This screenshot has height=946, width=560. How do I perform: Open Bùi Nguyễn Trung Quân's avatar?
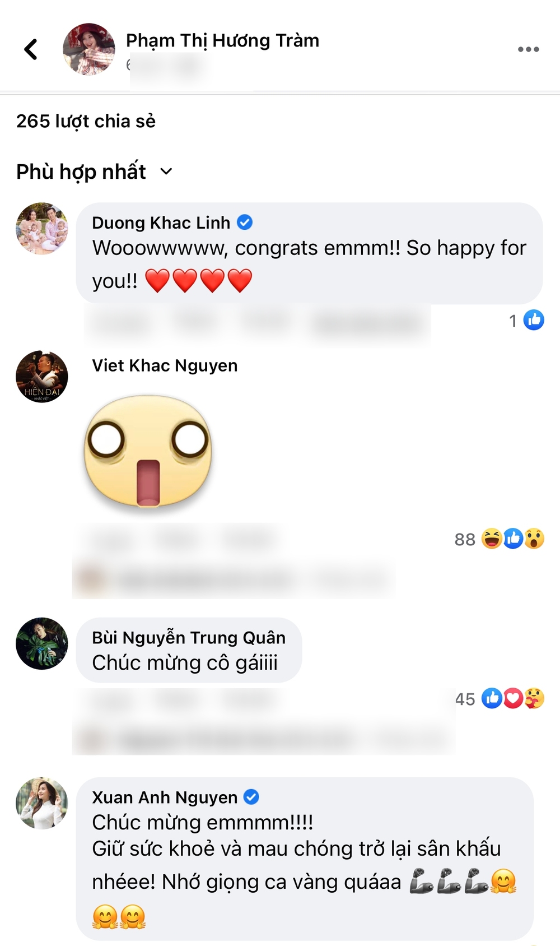(42, 643)
